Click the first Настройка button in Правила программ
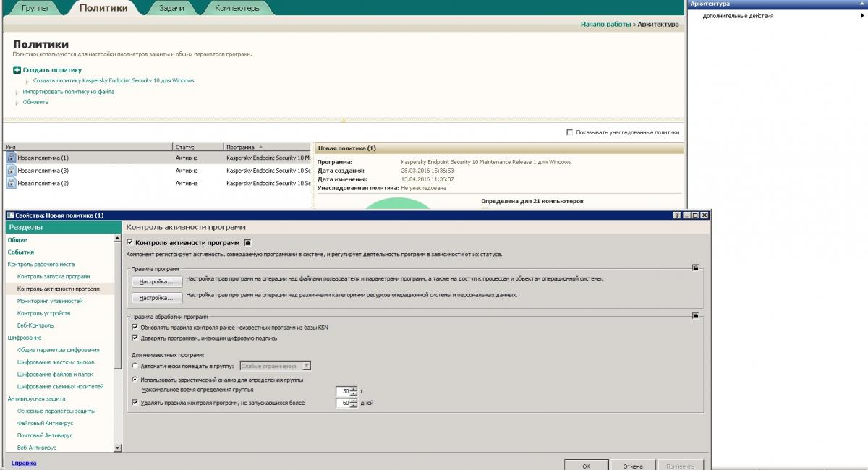The height and width of the screenshot is (470, 868). (156, 281)
